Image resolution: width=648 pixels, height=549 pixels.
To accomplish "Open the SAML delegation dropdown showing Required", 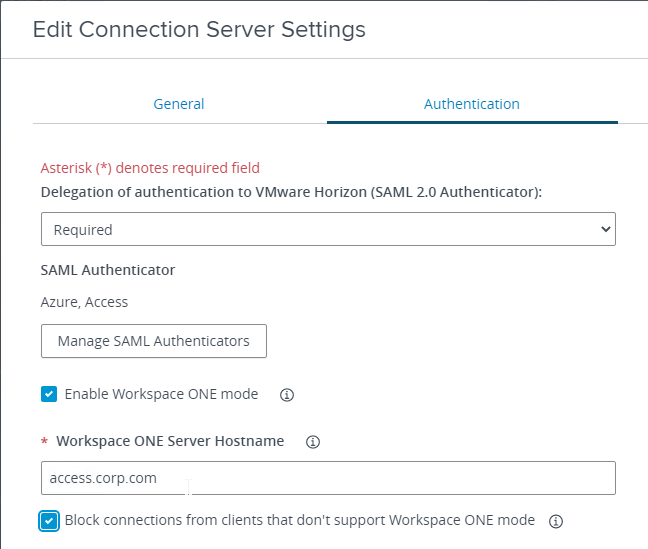I will tap(328, 229).
